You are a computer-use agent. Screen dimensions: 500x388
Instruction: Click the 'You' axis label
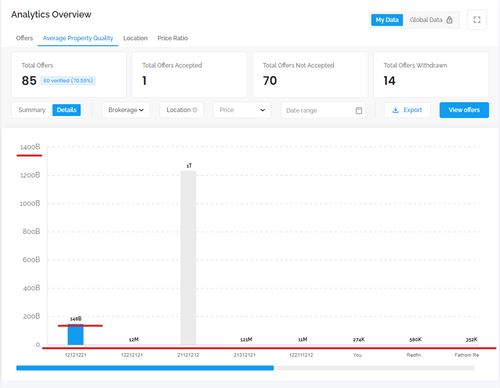357,355
